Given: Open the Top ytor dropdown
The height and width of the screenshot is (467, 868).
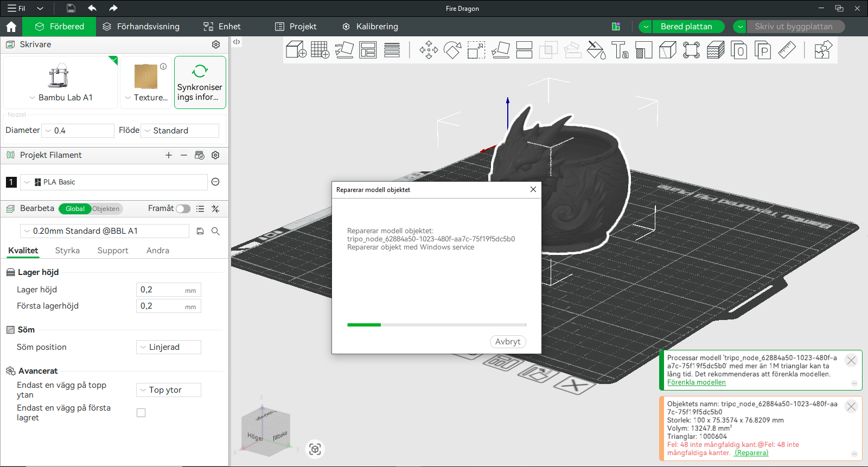Looking at the screenshot, I should pos(169,390).
